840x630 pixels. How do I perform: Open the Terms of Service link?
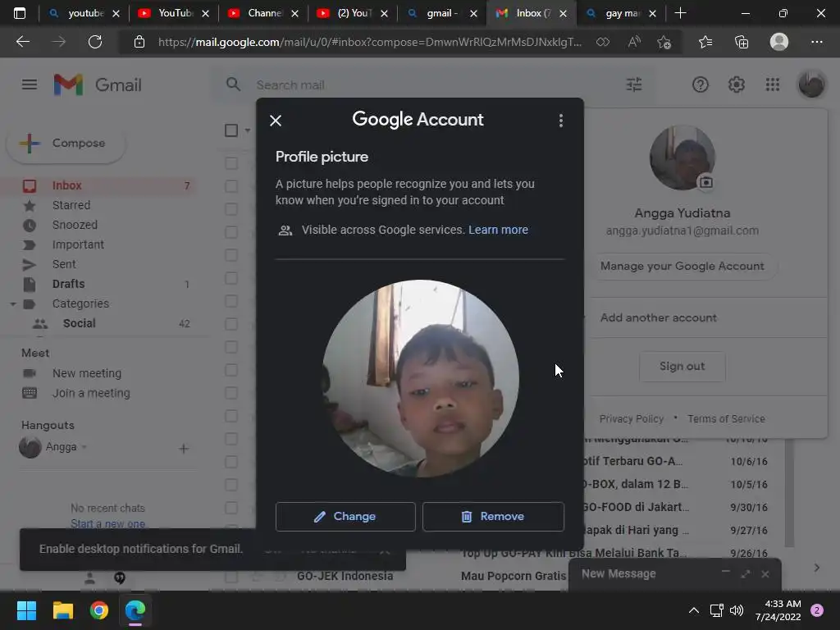726,419
